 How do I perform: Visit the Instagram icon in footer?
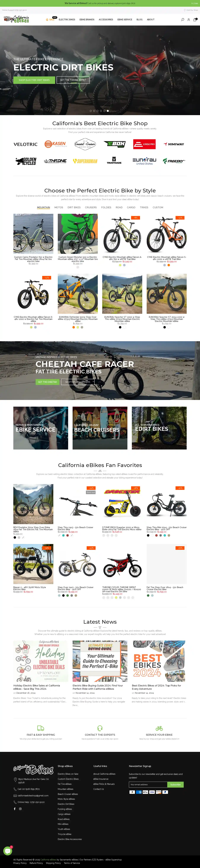[x=20, y=809]
